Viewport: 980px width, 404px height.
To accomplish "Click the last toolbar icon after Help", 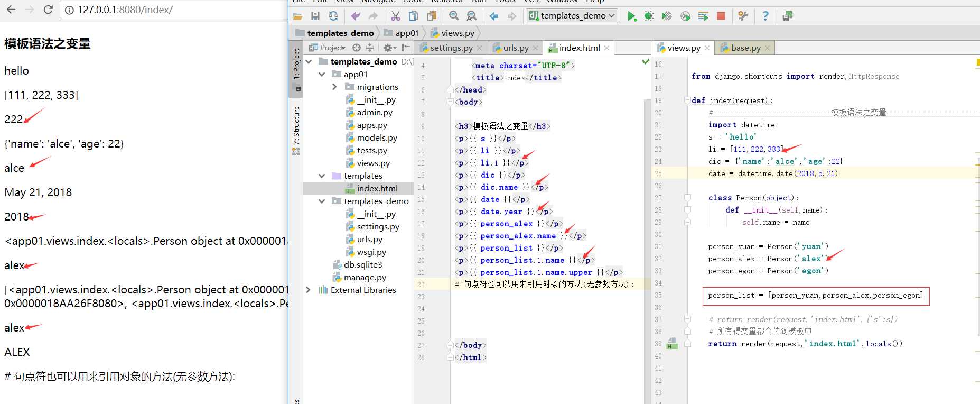I will pos(787,16).
